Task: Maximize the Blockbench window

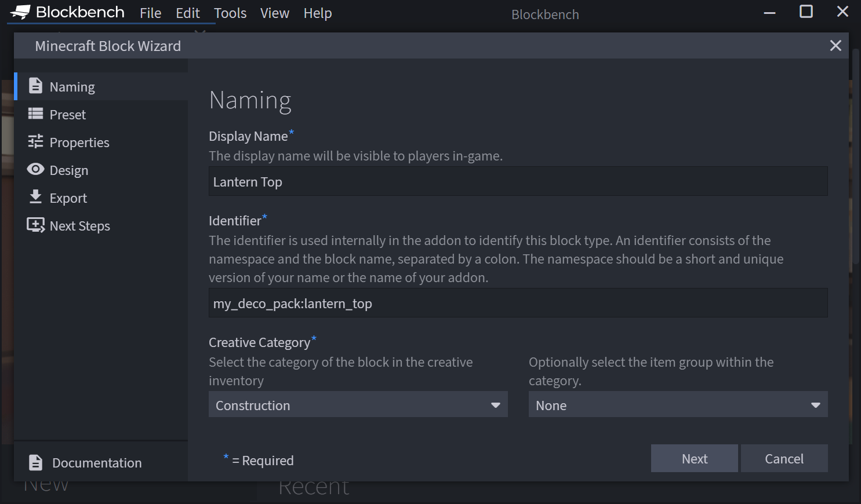Action: pos(806,12)
